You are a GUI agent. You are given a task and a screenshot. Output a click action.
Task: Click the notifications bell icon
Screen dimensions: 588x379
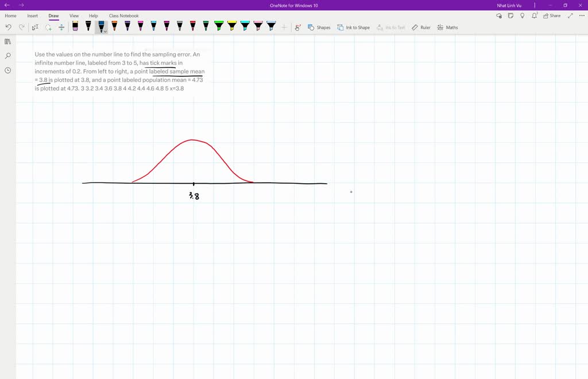click(534, 16)
